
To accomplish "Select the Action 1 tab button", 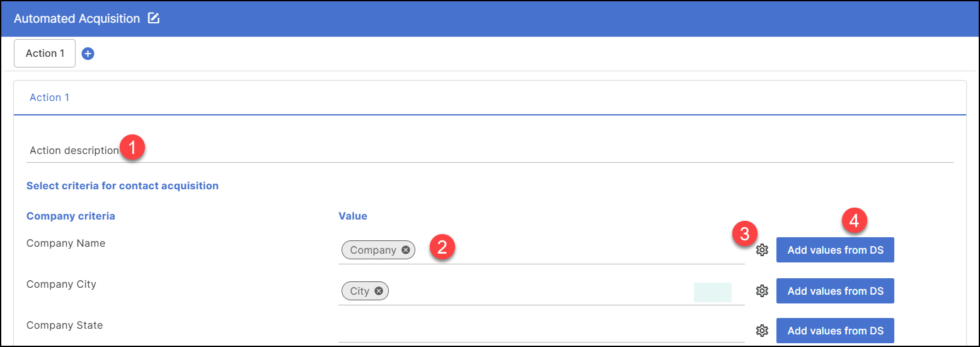I will pos(45,54).
